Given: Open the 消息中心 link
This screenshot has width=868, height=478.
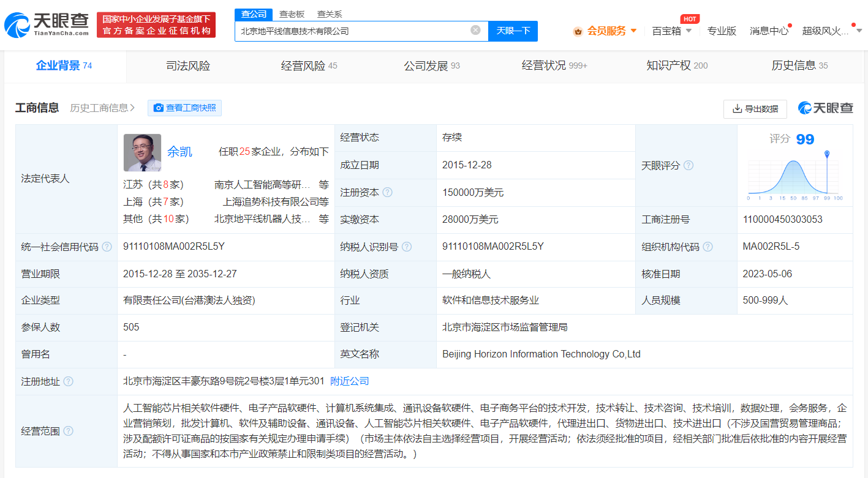Looking at the screenshot, I should [769, 31].
